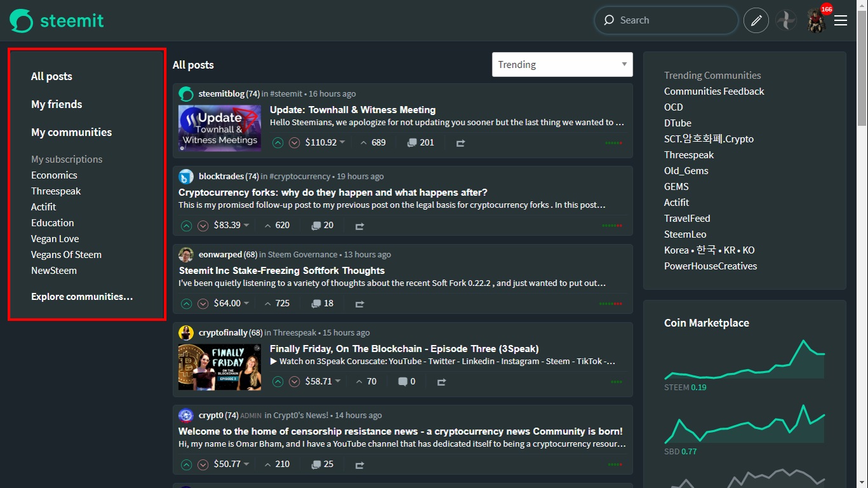Open the 20 comments on forks post
868x488 pixels.
[x=322, y=225]
